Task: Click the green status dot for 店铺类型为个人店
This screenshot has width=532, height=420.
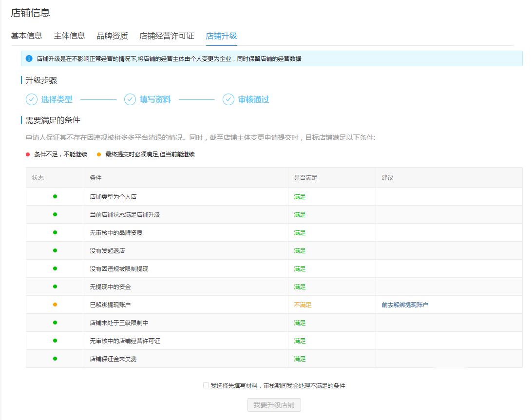Action: [55, 196]
